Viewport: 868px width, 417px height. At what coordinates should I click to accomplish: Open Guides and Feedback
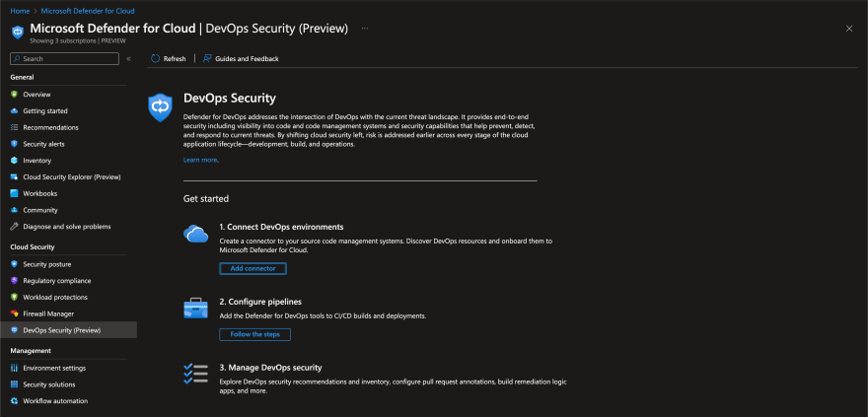point(241,58)
